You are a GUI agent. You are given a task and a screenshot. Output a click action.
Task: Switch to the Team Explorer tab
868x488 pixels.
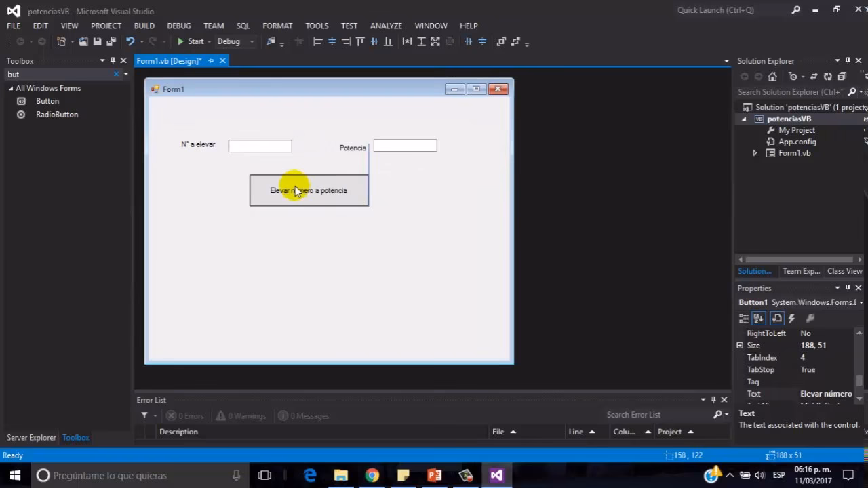[x=801, y=271]
